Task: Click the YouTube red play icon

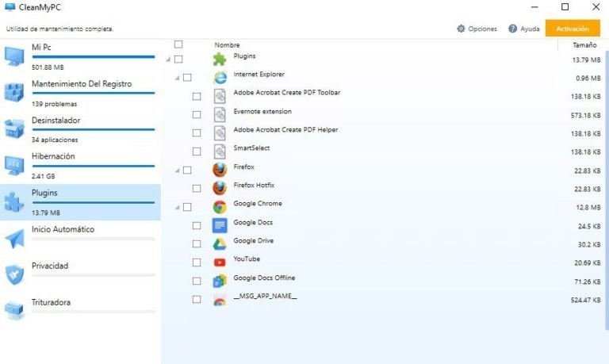Action: (x=220, y=262)
